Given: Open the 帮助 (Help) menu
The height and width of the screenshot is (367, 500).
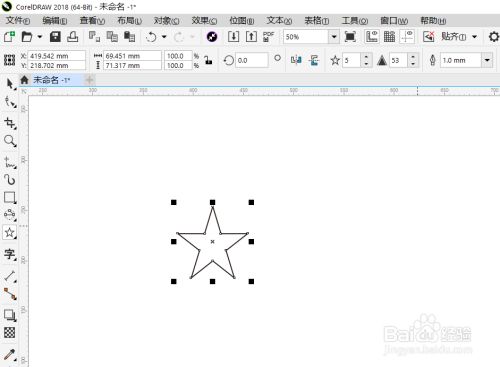Looking at the screenshot, I should pyautogui.click(x=433, y=21).
